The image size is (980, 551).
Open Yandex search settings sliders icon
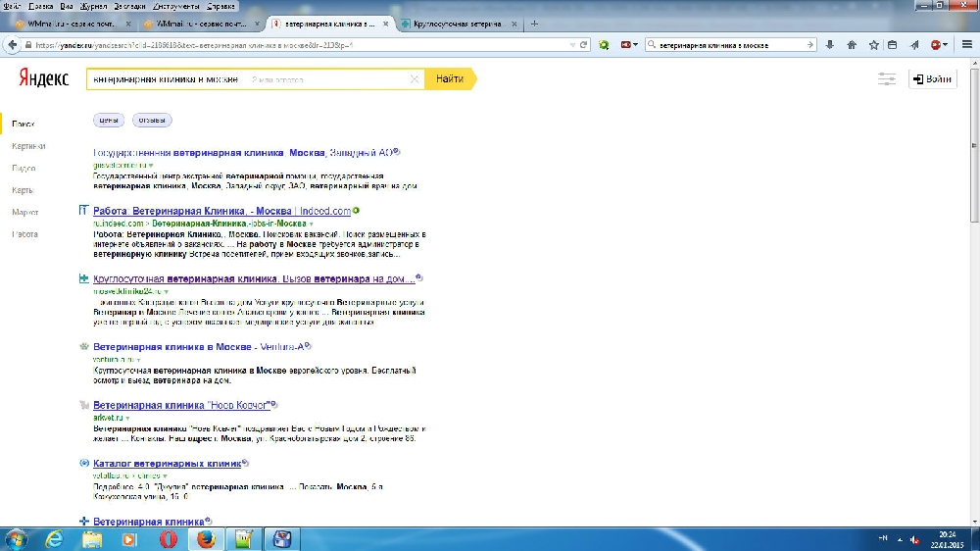click(x=886, y=78)
